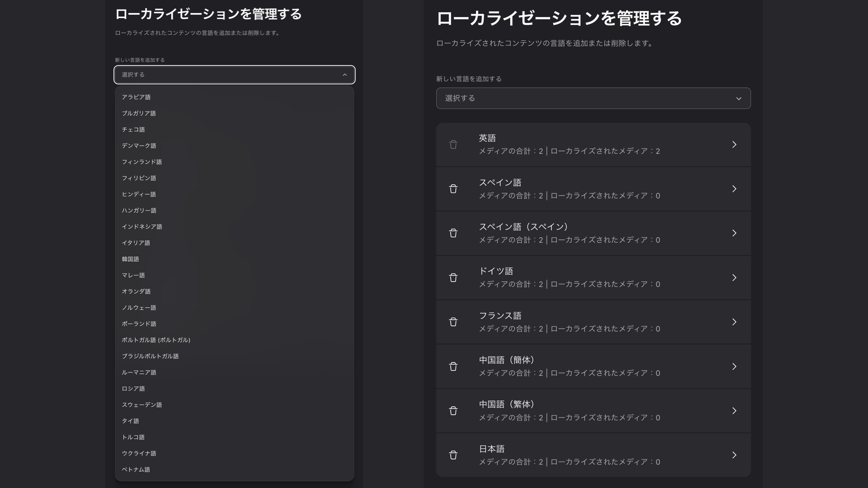868x488 pixels.
Task: Delete the 日本語 language entry
Action: pos(453,455)
